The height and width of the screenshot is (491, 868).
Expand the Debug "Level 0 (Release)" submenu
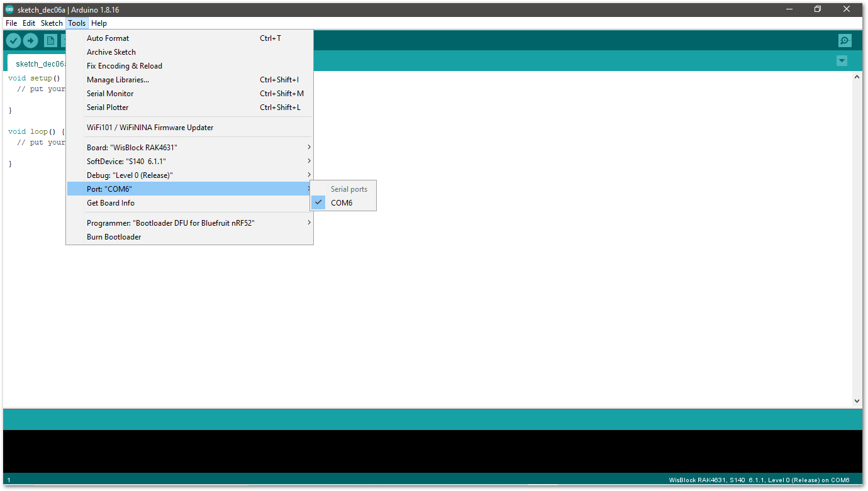190,175
